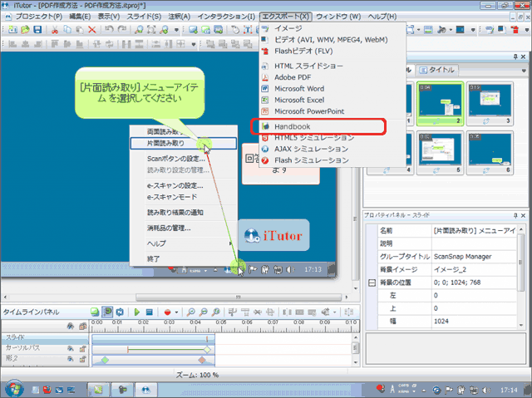This screenshot has width=532, height=398.
Task: Click the Adobe PDF export icon
Action: click(x=264, y=76)
